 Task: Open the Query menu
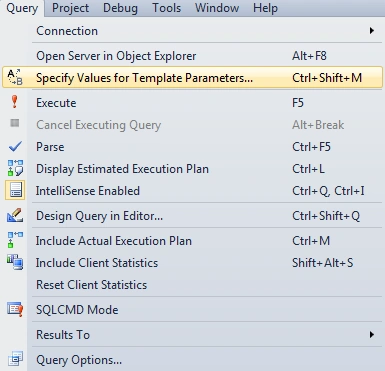tap(22, 8)
